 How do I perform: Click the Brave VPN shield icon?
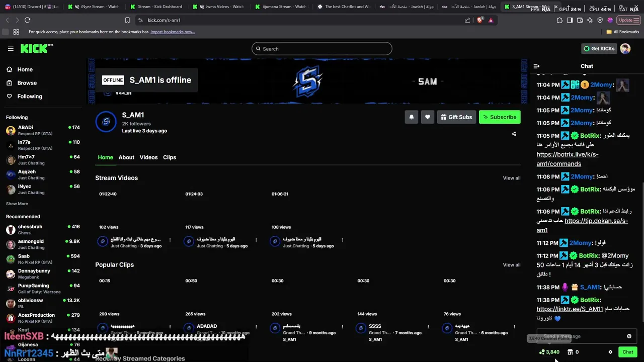[x=600, y=20]
